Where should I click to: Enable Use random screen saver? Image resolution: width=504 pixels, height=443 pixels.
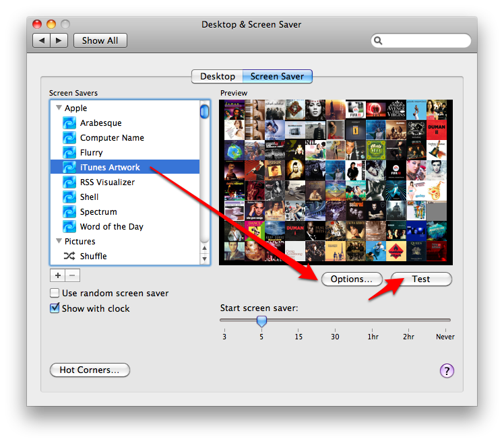coord(55,294)
